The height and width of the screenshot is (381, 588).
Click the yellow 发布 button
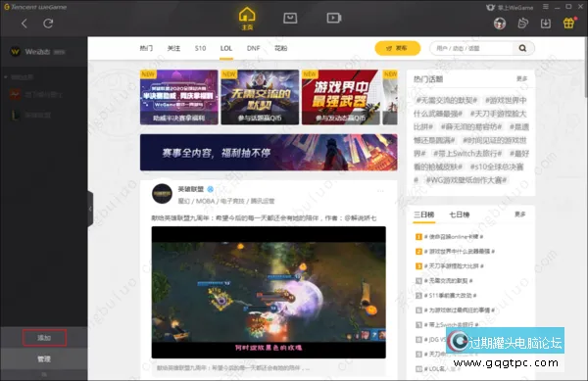(398, 48)
